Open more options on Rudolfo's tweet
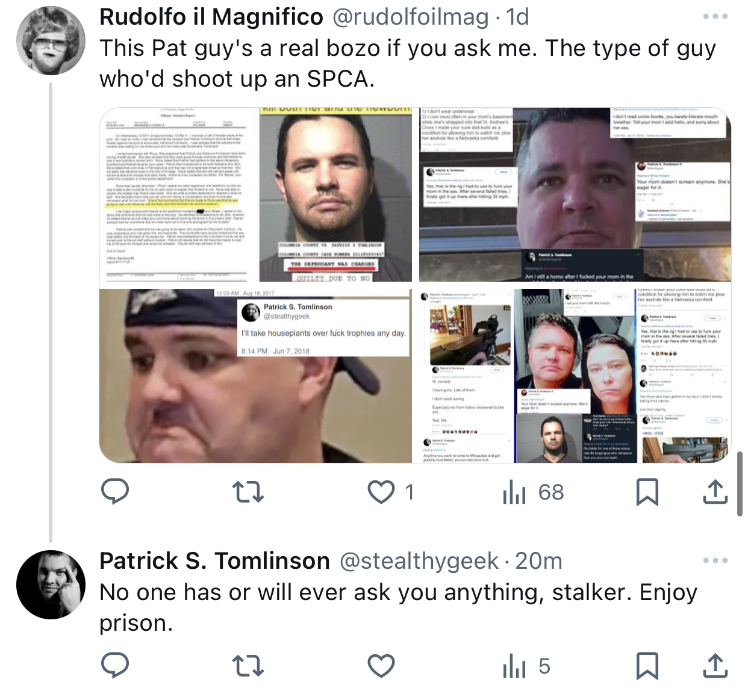Image resolution: width=748 pixels, height=700 pixels. (715, 17)
